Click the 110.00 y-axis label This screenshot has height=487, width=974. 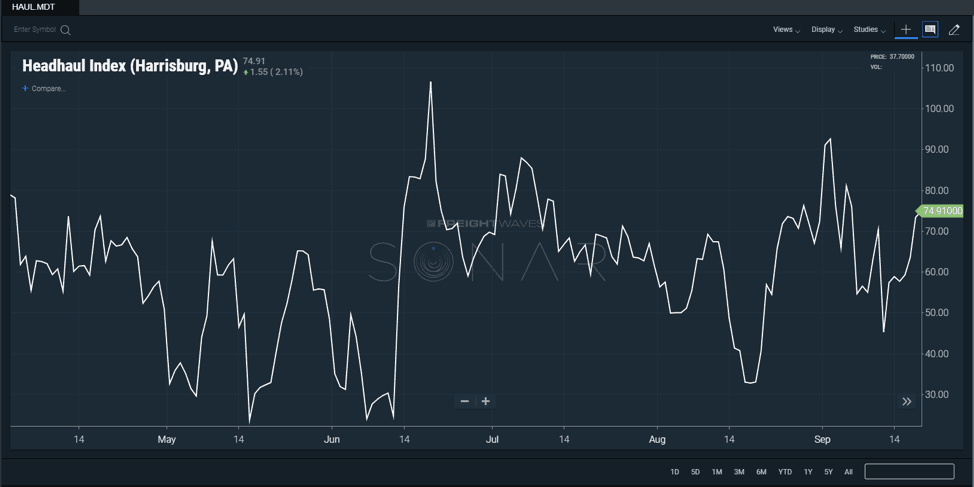tap(939, 68)
